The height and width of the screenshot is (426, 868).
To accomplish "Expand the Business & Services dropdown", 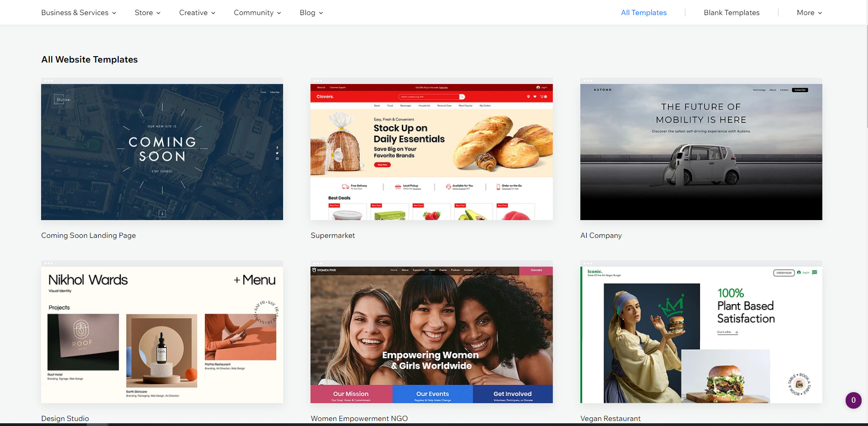I will pos(79,13).
